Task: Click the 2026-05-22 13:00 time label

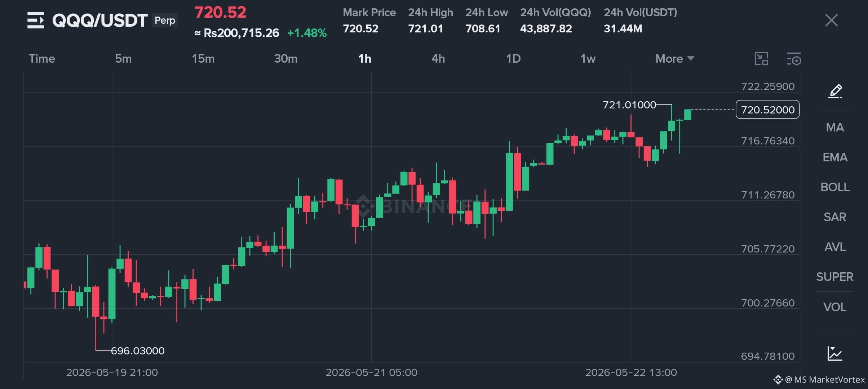Action: point(631,372)
